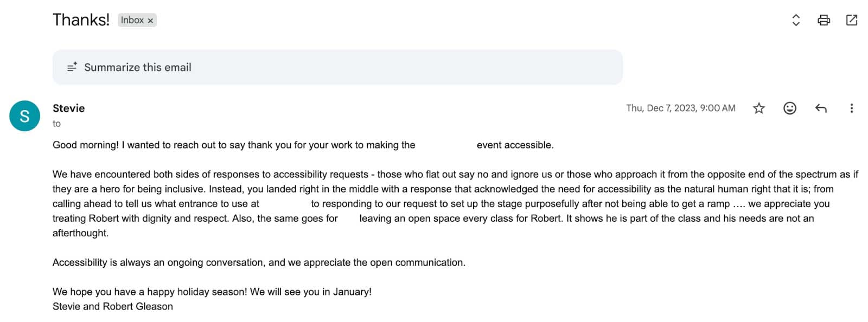This screenshot has width=868, height=322.
Task: Reply to Stevie's message
Action: [x=820, y=108]
